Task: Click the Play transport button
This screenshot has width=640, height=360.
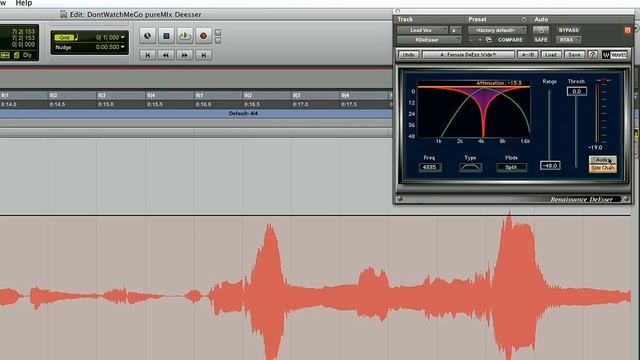Action: [x=185, y=36]
